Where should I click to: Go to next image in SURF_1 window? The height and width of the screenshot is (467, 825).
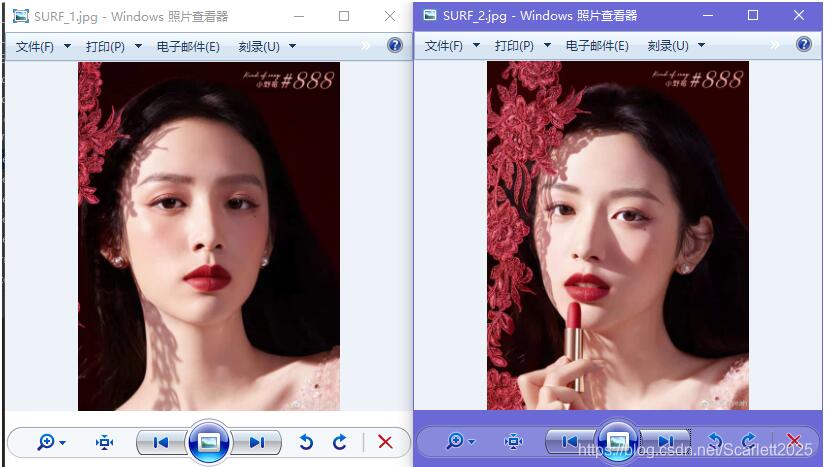258,442
